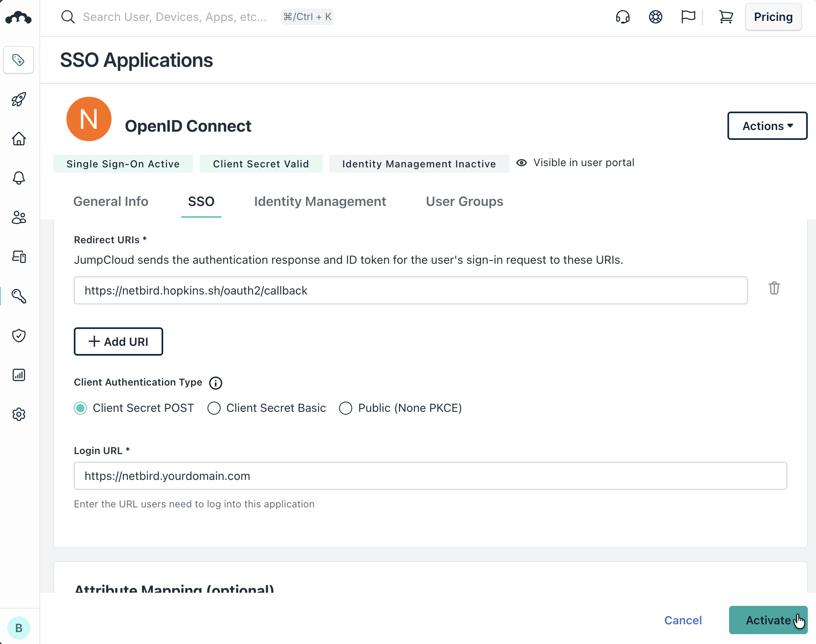This screenshot has width=816, height=644.
Task: Open the shopping cart icon
Action: point(726,17)
